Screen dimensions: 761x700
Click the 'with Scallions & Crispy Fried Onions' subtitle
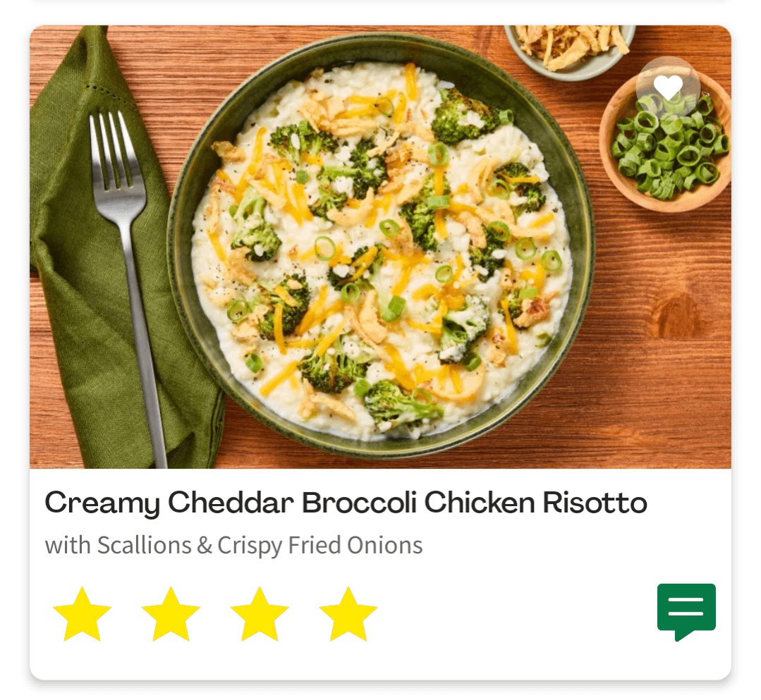pos(234,545)
